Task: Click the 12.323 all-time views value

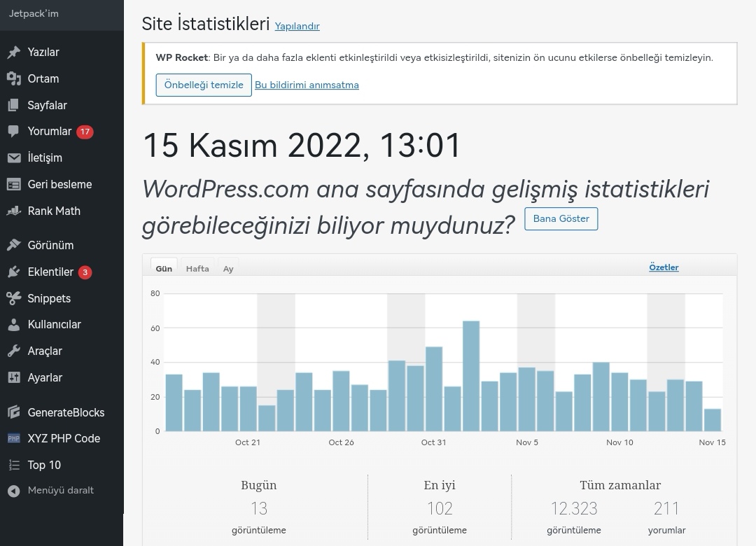Action: [x=574, y=508]
